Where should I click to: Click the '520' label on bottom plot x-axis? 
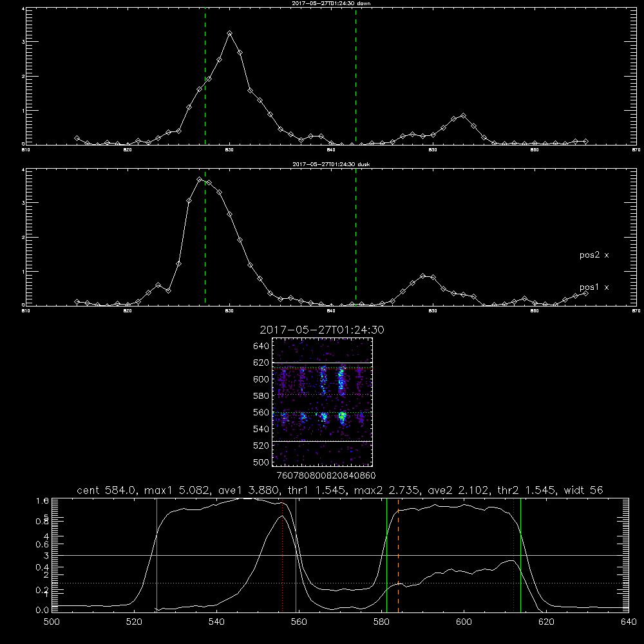point(134,622)
